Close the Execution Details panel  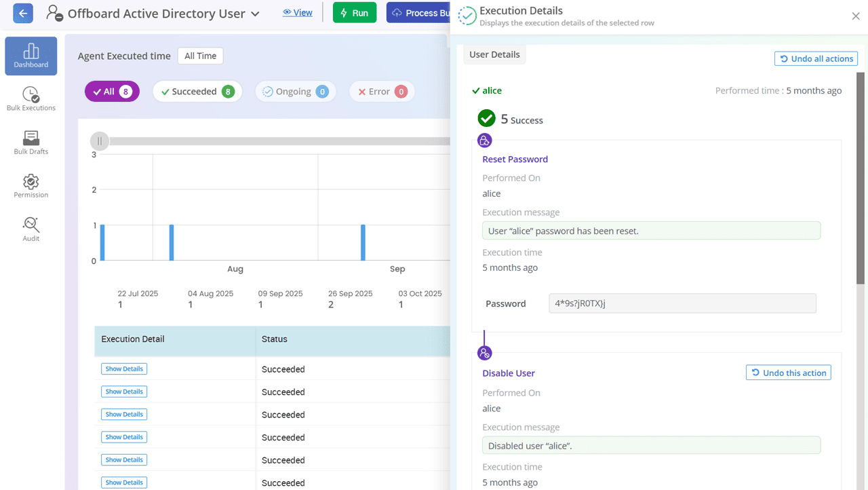click(855, 16)
